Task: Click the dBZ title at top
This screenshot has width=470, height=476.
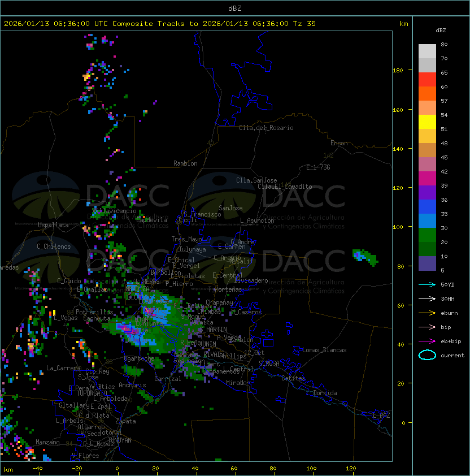Action: (235, 8)
